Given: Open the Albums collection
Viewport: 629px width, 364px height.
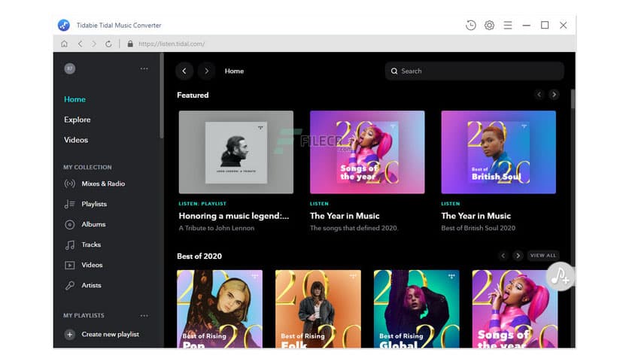Looking at the screenshot, I should point(85,225).
